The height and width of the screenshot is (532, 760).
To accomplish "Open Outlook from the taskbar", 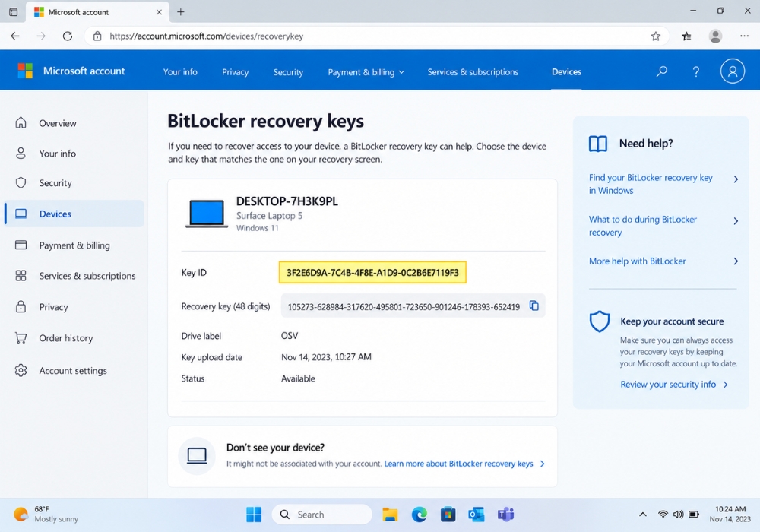I will pos(477,514).
